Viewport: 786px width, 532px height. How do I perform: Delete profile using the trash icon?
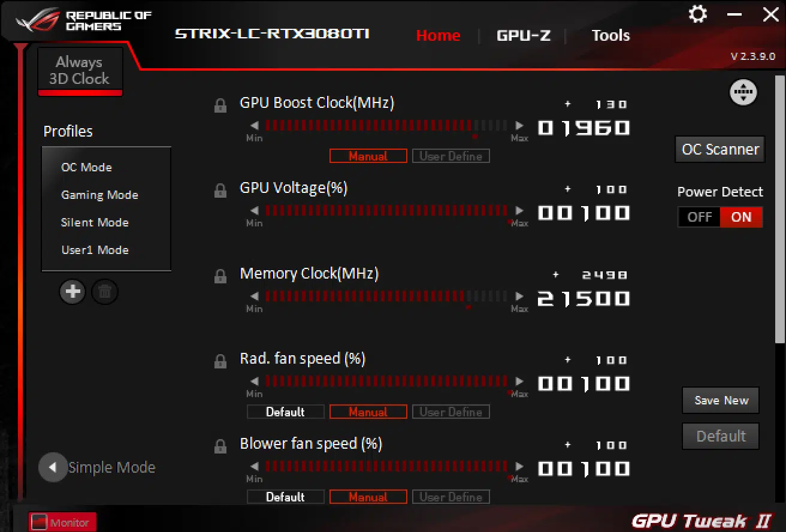[x=105, y=292]
